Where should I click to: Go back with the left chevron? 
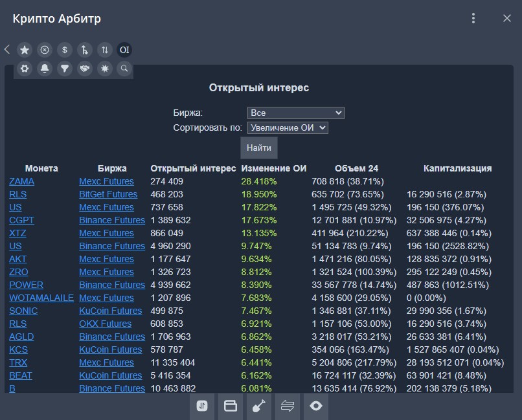coord(7,49)
